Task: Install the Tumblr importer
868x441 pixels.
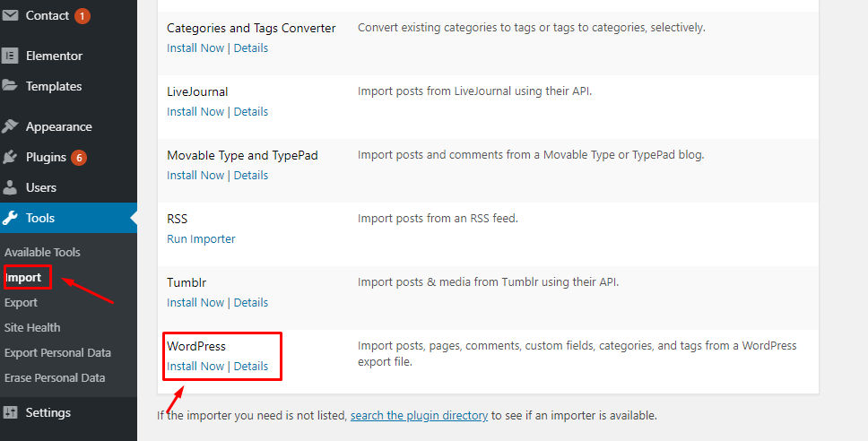Action: pos(195,302)
